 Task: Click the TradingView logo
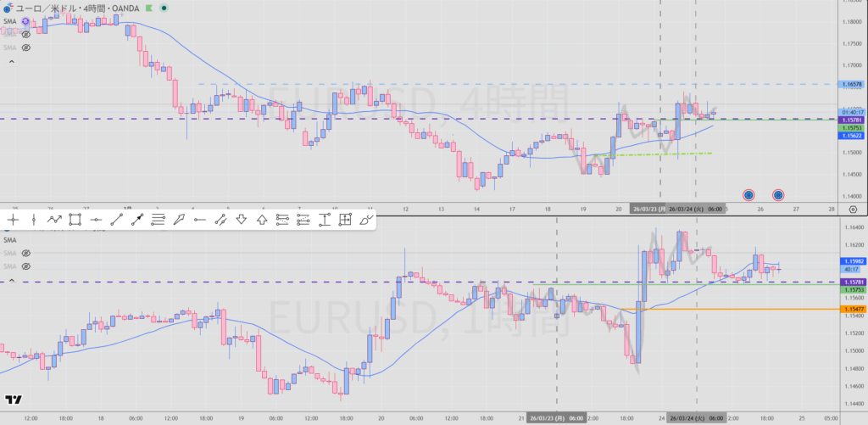point(13,400)
